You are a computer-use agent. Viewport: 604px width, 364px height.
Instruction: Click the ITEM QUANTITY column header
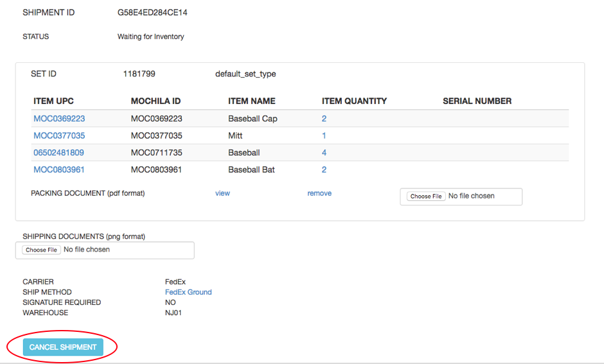pyautogui.click(x=354, y=101)
